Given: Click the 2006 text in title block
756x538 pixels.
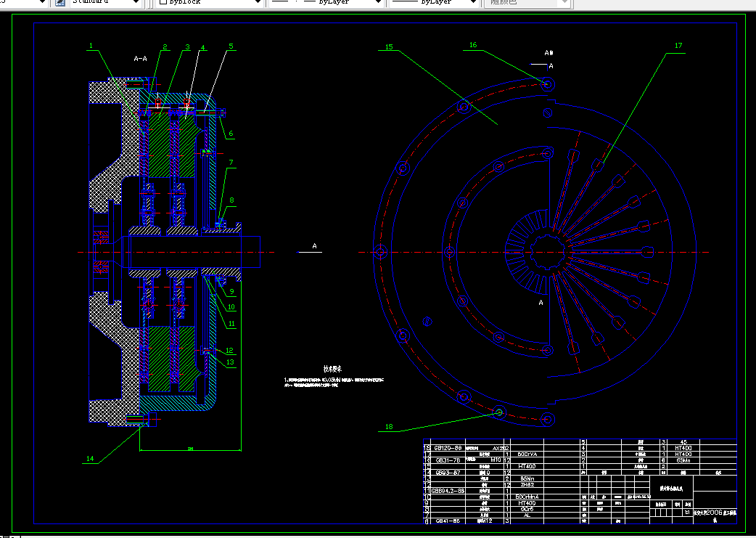Looking at the screenshot, I should (x=714, y=513).
